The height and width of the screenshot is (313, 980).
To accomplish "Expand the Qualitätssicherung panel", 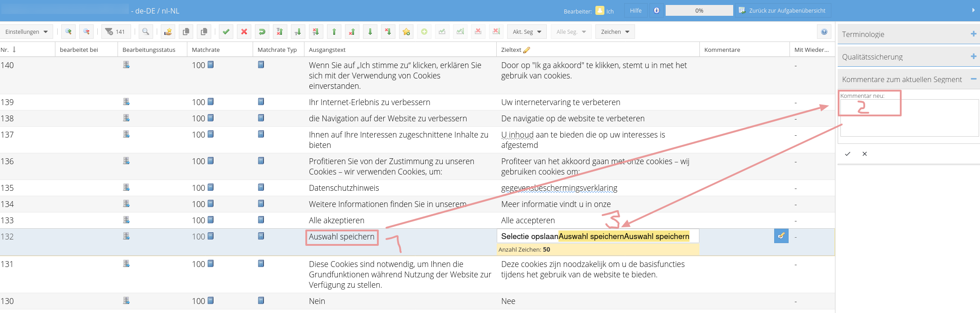I will pyautogui.click(x=973, y=56).
